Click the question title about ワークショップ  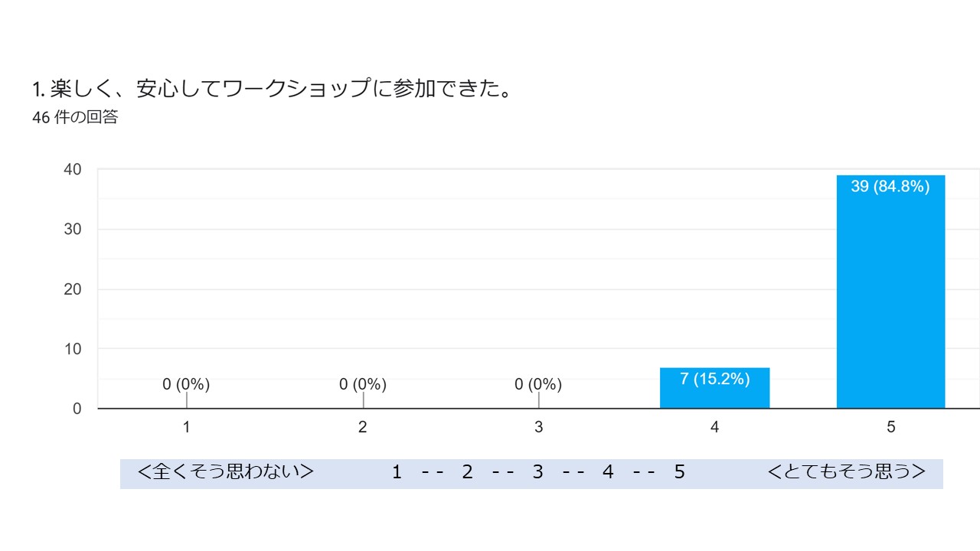(x=273, y=90)
